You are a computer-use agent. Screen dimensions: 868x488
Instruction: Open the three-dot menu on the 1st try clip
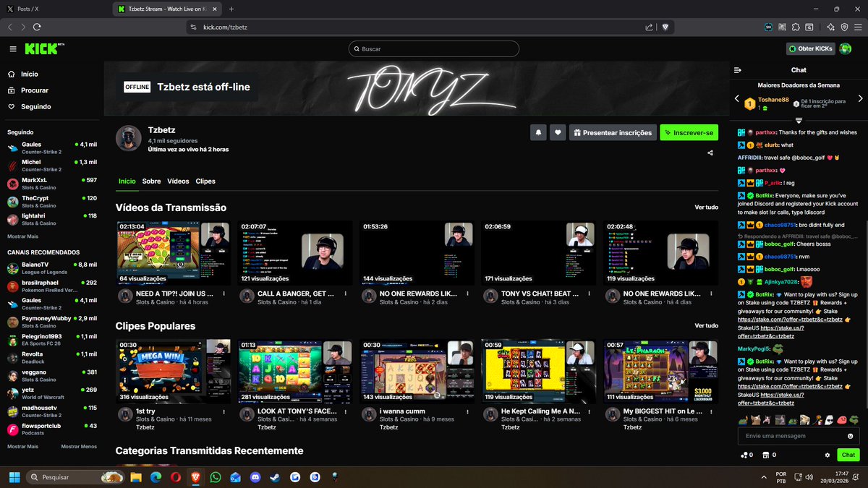(224, 411)
